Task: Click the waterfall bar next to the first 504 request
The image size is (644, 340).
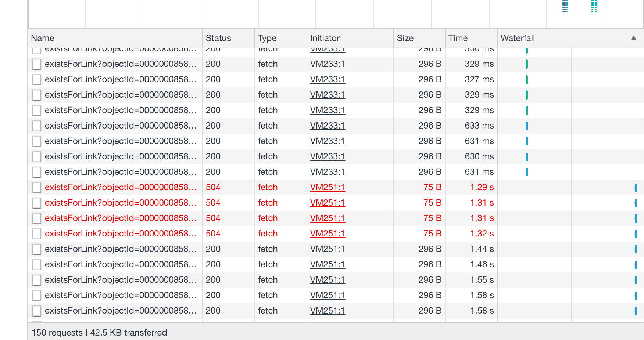Action: (636, 187)
